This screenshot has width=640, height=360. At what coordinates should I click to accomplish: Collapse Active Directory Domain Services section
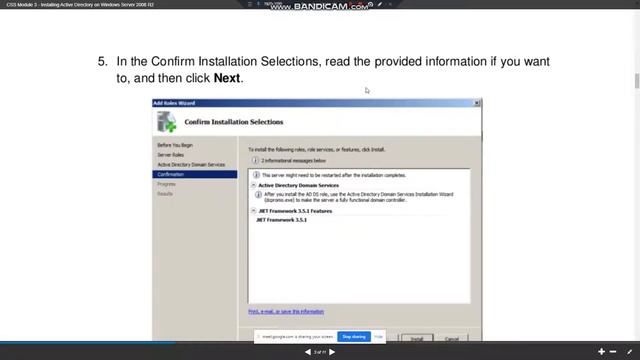[253, 185]
